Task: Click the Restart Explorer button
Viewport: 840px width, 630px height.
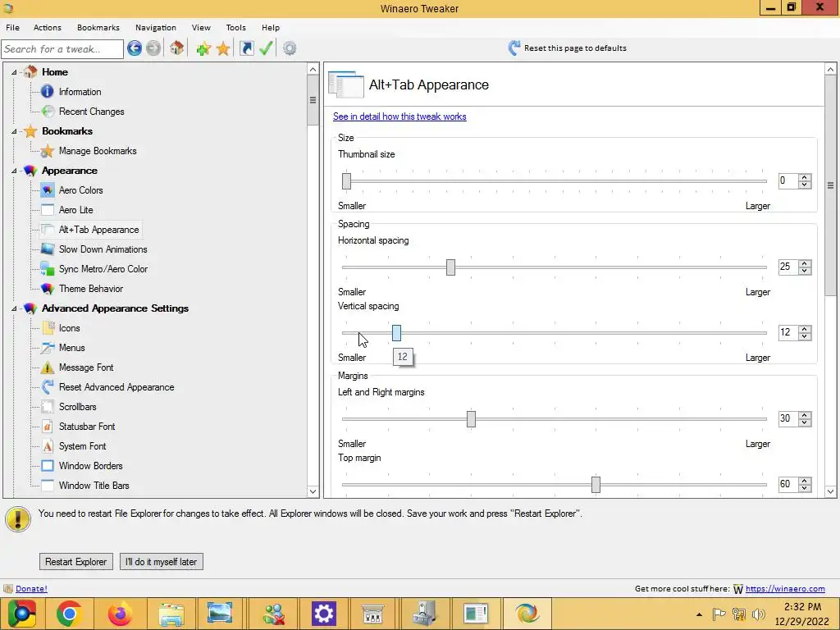Action: click(76, 561)
